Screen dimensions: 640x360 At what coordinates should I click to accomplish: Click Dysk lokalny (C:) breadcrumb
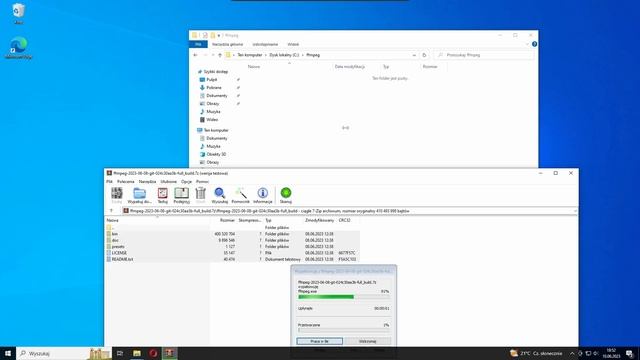click(284, 55)
